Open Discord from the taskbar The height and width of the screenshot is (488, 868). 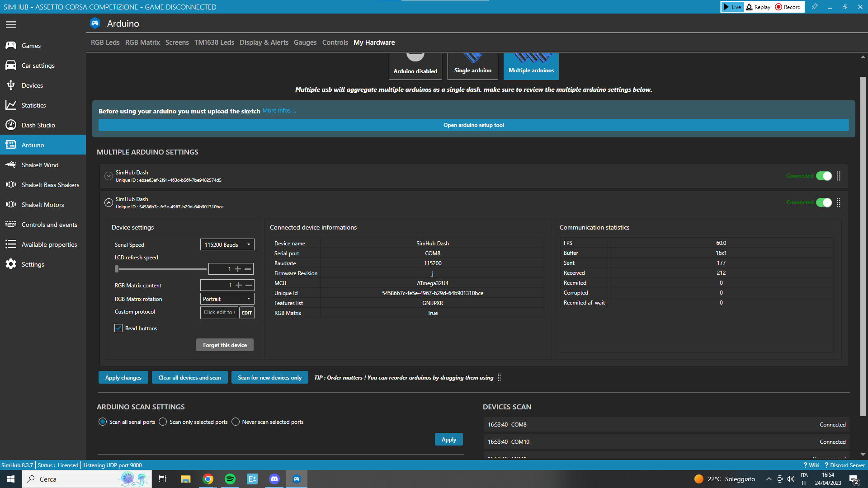point(274,479)
